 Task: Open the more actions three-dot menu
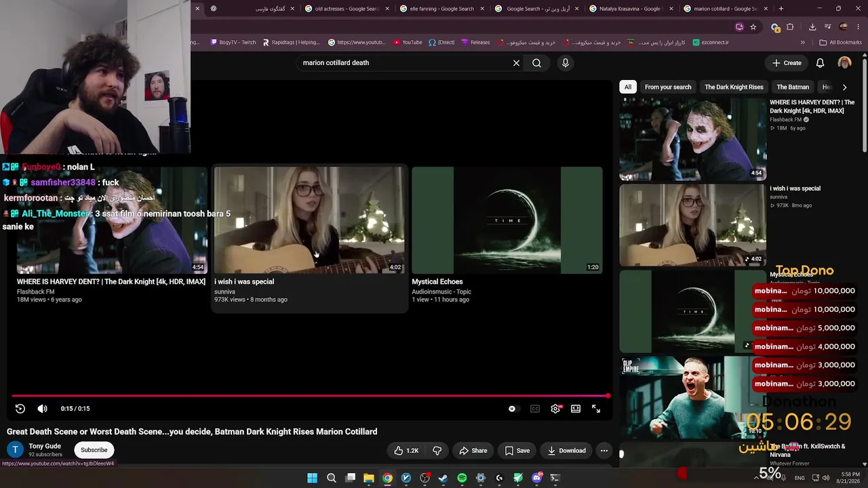(604, 451)
